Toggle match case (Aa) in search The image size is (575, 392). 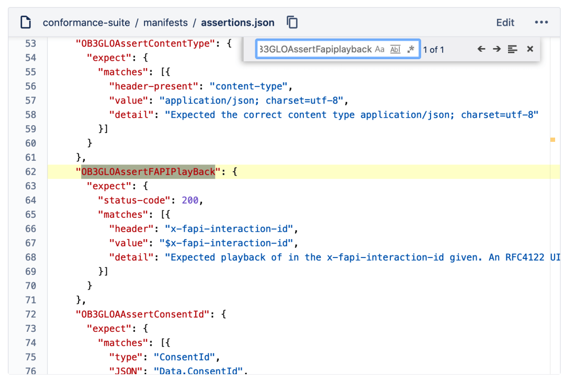pyautogui.click(x=380, y=49)
